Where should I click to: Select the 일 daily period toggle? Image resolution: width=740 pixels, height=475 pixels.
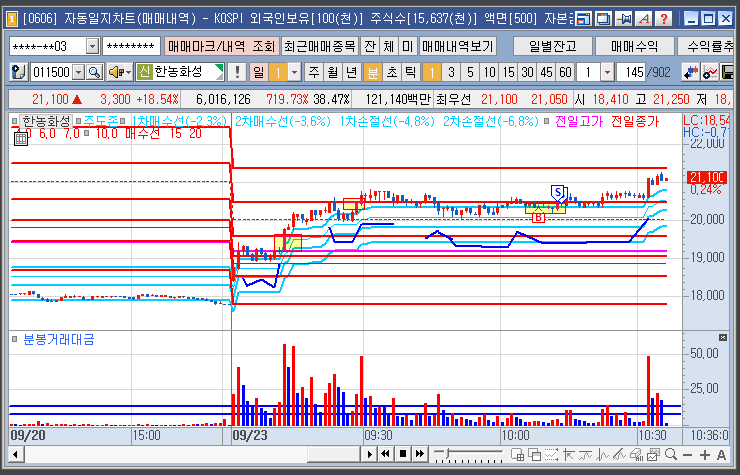coord(259,72)
